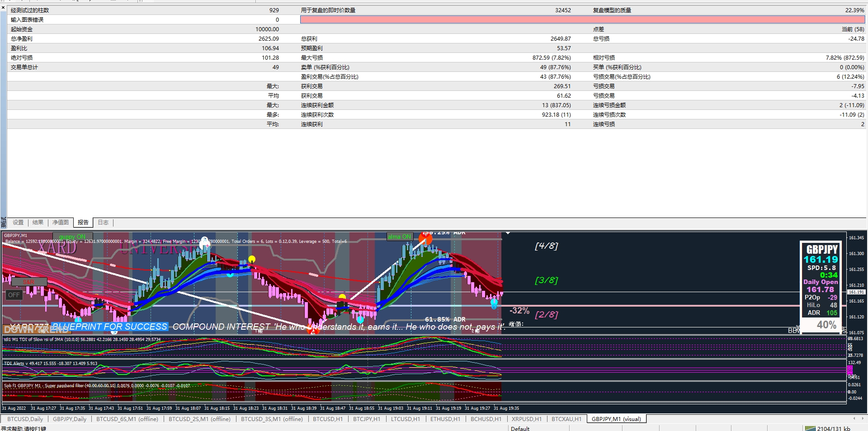Switch to XRPUSD,H1 chart tab

pyautogui.click(x=527, y=419)
